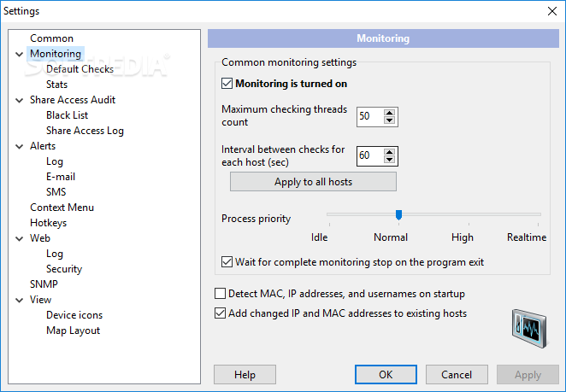Decrease maximum checking threads count

pyautogui.click(x=389, y=120)
